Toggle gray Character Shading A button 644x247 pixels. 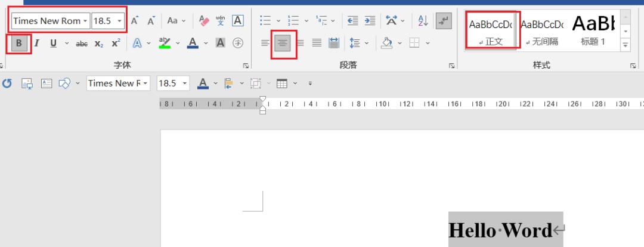click(x=221, y=43)
